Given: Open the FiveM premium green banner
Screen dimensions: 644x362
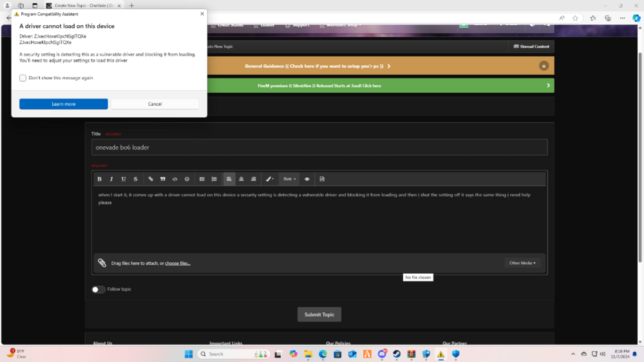Looking at the screenshot, I should tap(319, 86).
